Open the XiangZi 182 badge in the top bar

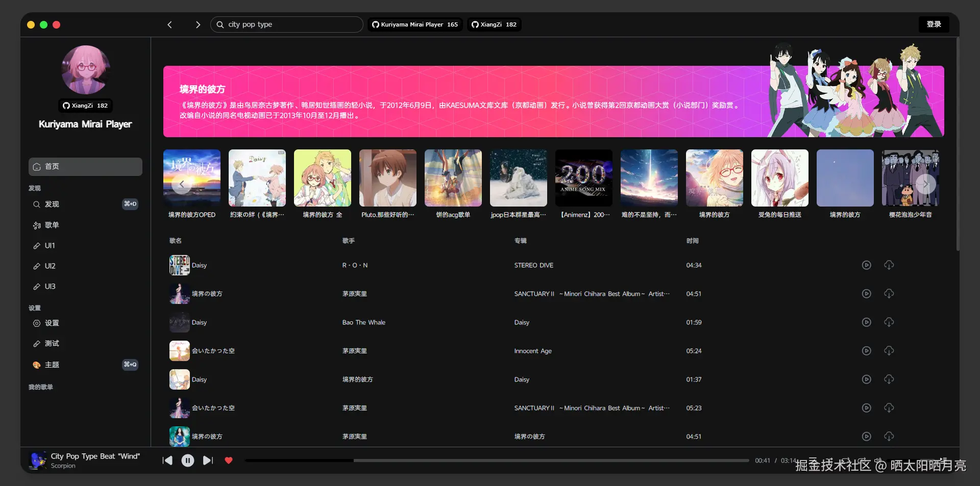(x=494, y=24)
